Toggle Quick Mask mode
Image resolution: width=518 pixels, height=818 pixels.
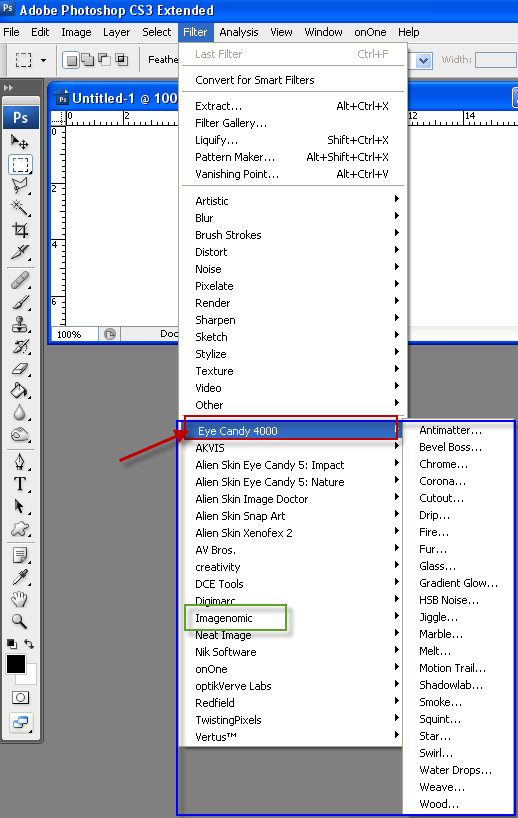point(20,697)
